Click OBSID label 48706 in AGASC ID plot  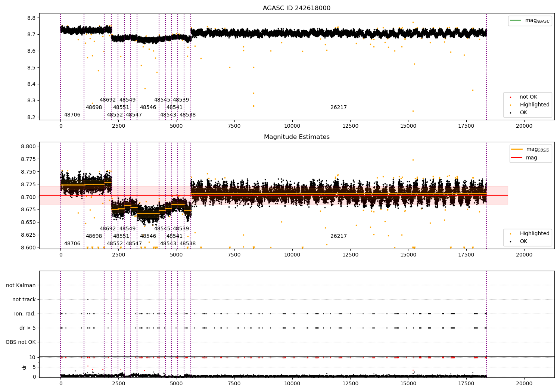tap(72, 115)
